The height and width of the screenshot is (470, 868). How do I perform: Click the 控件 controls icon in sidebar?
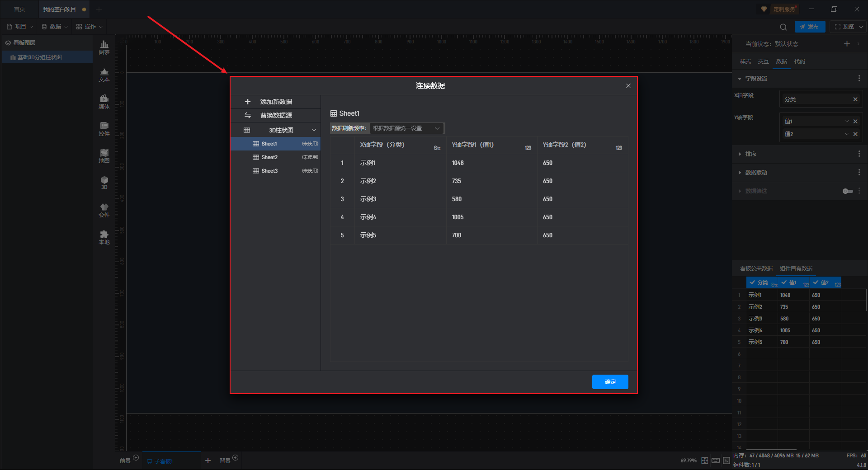(104, 129)
